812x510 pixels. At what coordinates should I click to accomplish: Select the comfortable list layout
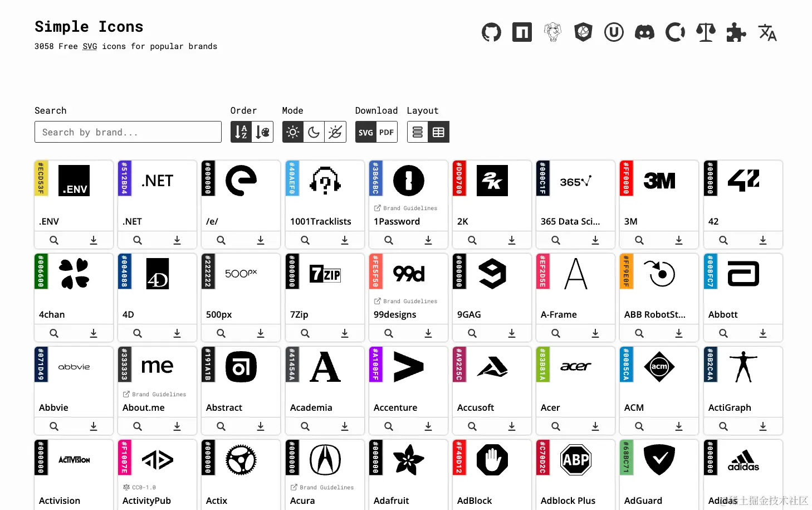click(x=418, y=132)
